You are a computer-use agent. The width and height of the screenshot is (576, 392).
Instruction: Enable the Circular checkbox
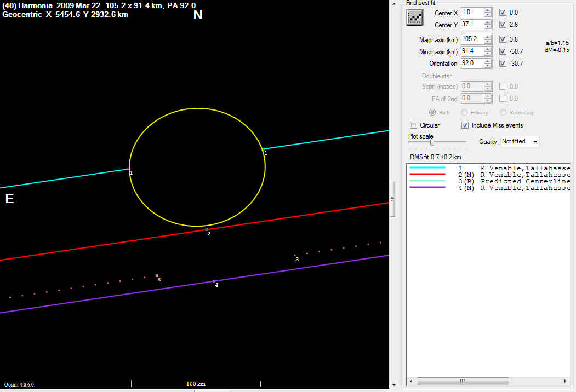[x=413, y=125]
